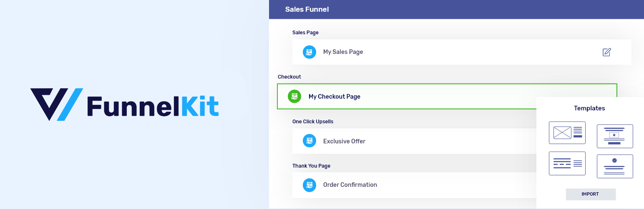Click the Thank You Page section label

[x=311, y=166]
